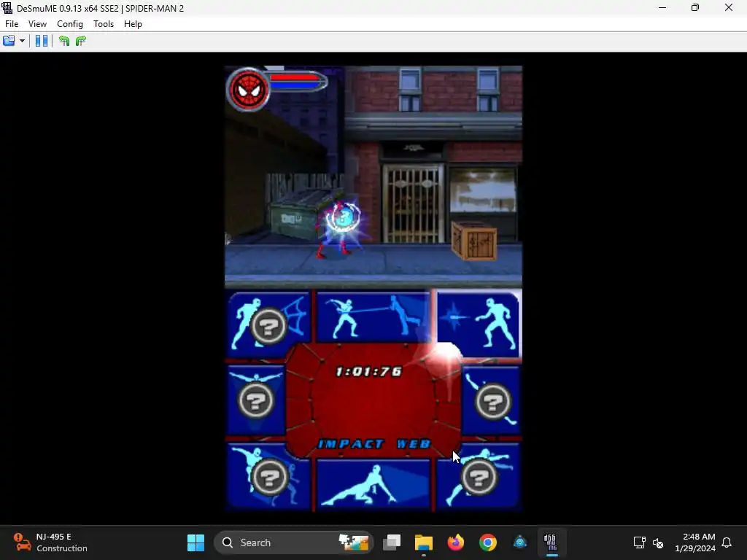Click the rotate clockwise green arrow icon
747x560 pixels.
pos(80,41)
